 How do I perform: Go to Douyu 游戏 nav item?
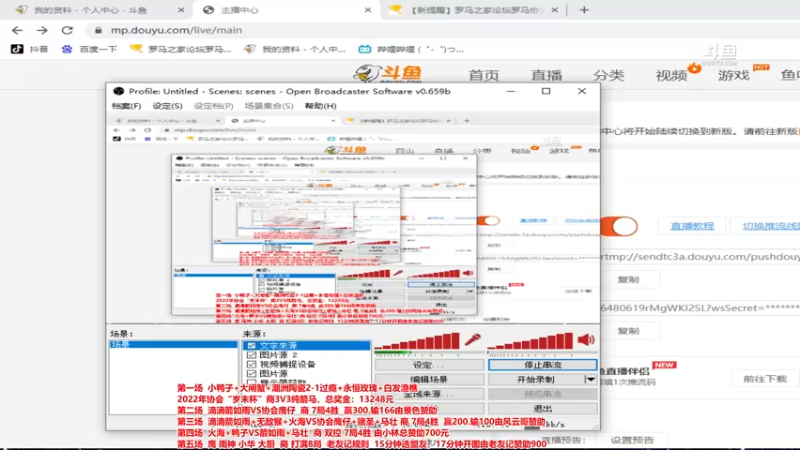(734, 76)
